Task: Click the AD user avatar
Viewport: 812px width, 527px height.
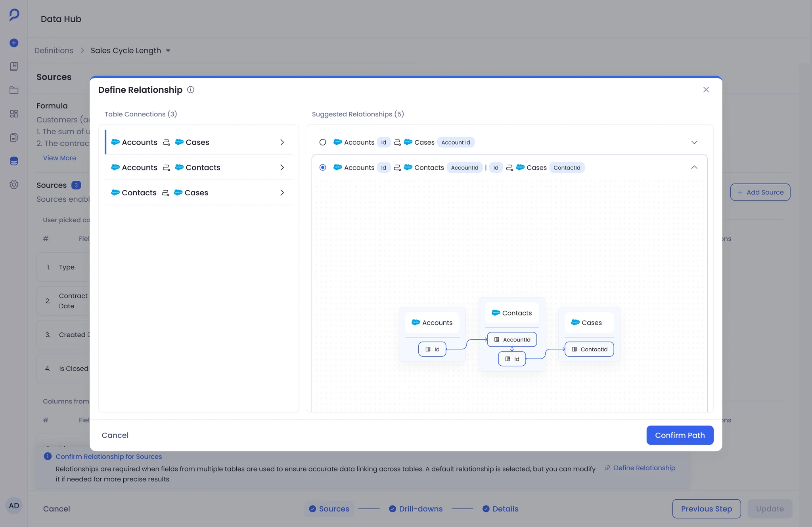Action: click(x=14, y=506)
